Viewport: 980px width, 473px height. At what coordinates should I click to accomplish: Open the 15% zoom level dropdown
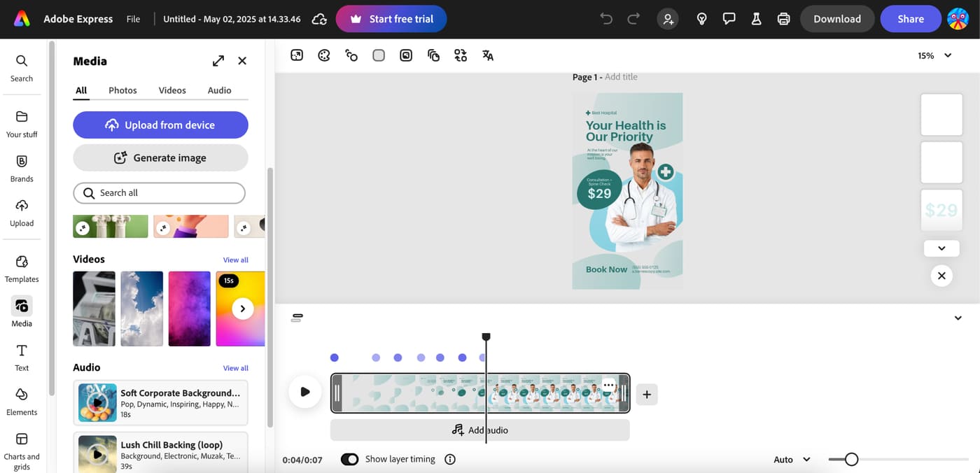click(x=934, y=55)
